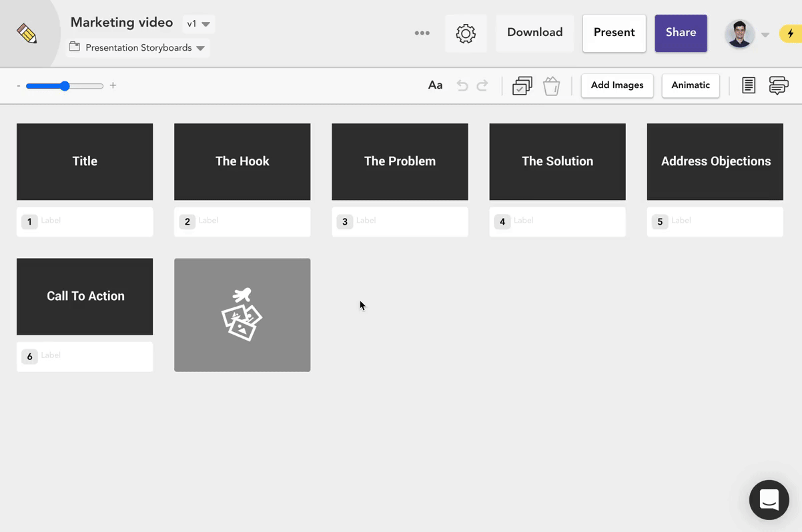This screenshot has height=532, width=802.
Task: Expand the v1 version dropdown
Action: tap(198, 24)
